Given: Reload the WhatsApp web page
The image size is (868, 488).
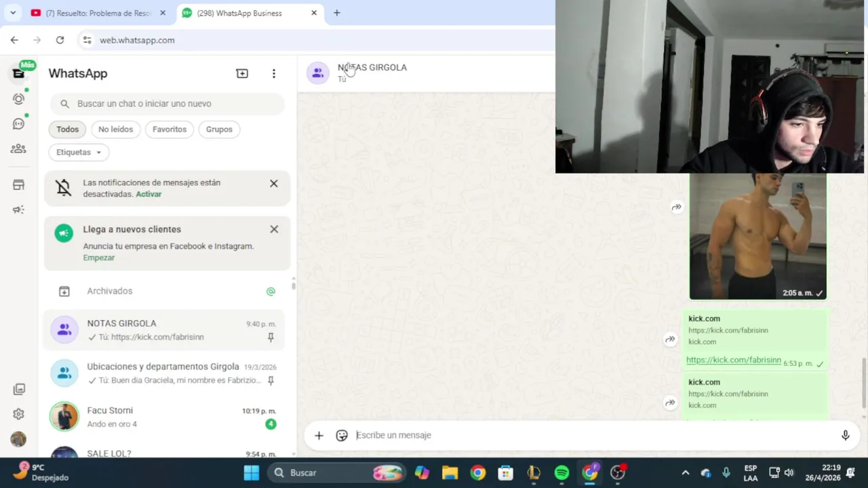Looking at the screenshot, I should click(60, 40).
